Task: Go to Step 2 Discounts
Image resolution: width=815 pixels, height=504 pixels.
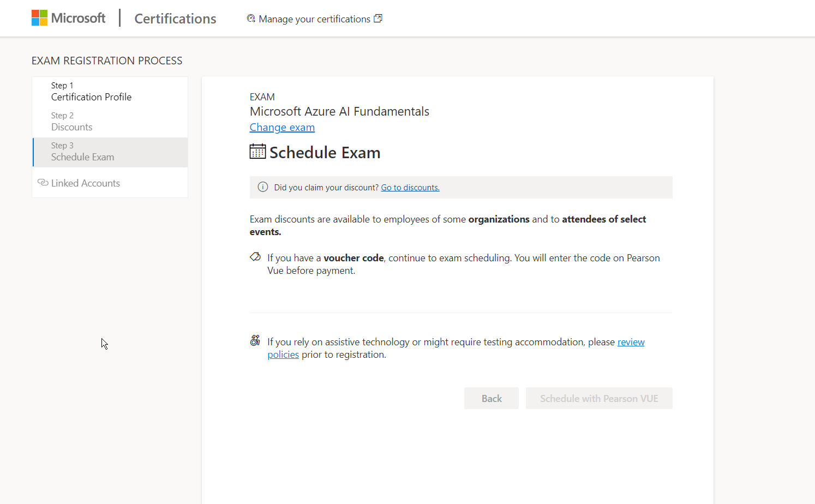Action: pos(110,122)
